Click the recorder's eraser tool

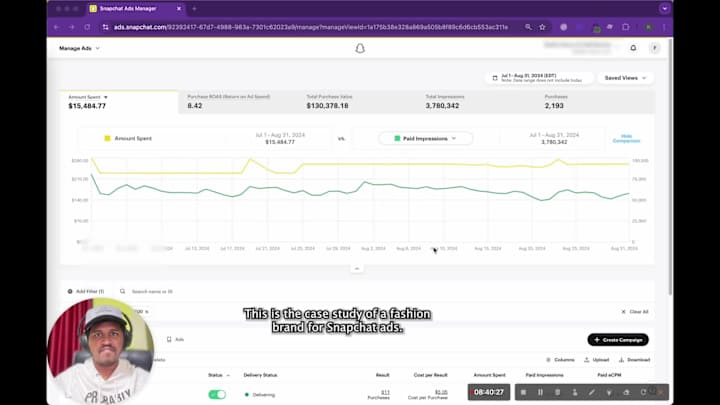pyautogui.click(x=626, y=392)
